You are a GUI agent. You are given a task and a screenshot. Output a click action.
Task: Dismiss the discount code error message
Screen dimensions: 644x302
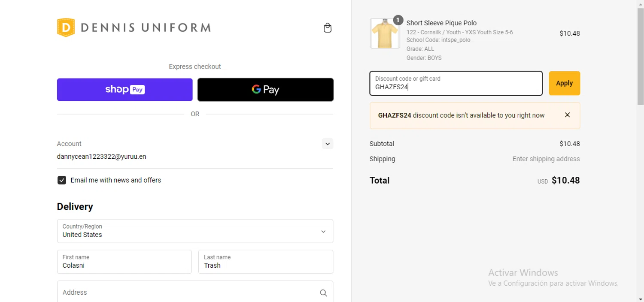coord(567,115)
